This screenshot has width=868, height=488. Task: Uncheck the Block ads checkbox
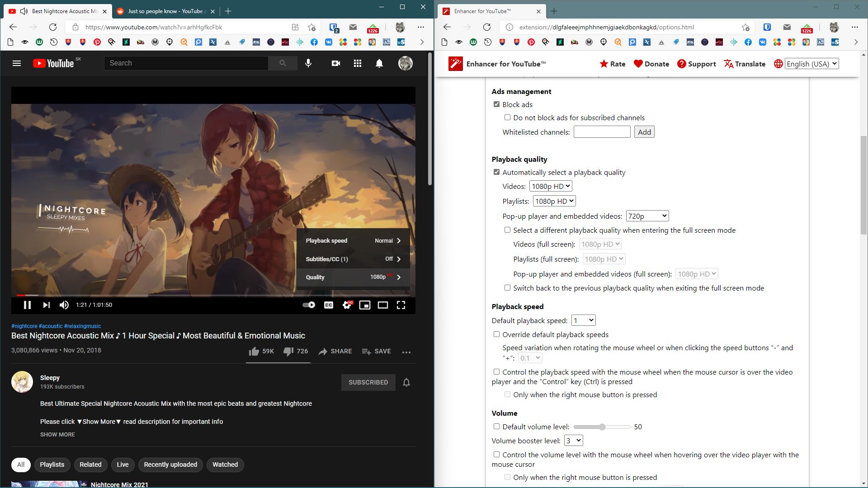496,104
